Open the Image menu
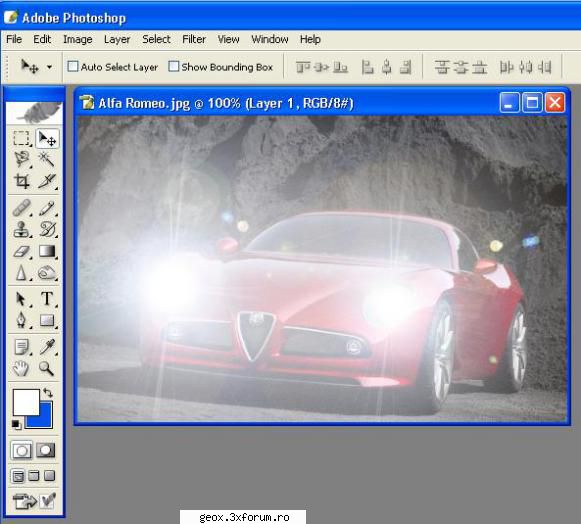This screenshot has width=581, height=524. pos(77,39)
